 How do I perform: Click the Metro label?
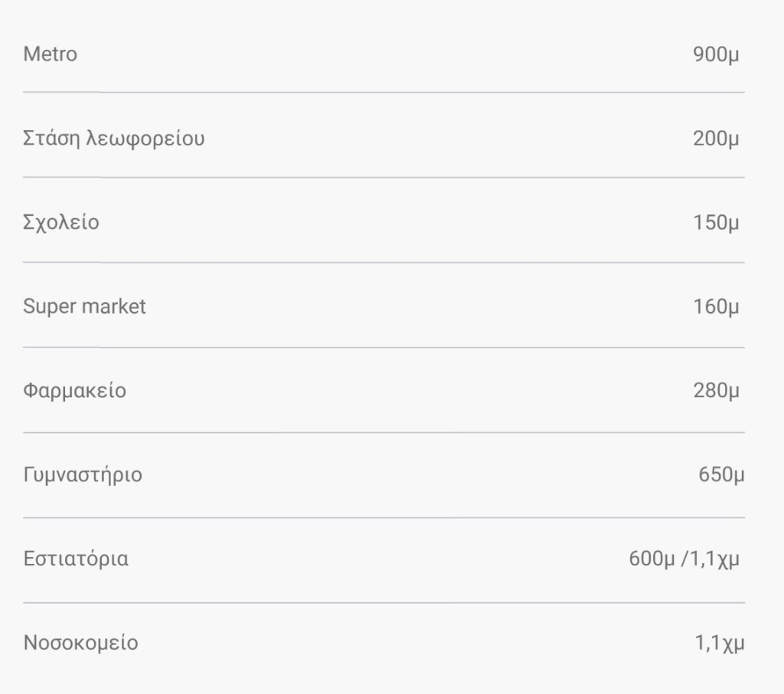click(x=51, y=54)
